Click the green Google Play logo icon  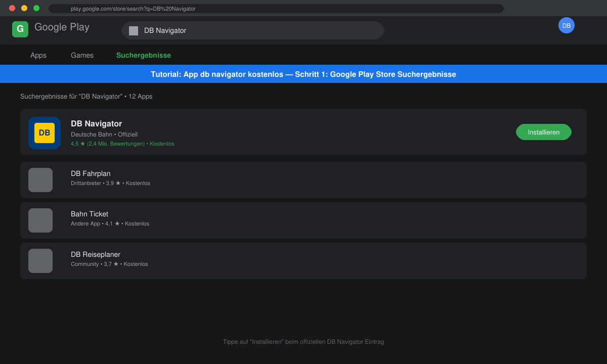coord(20,29)
